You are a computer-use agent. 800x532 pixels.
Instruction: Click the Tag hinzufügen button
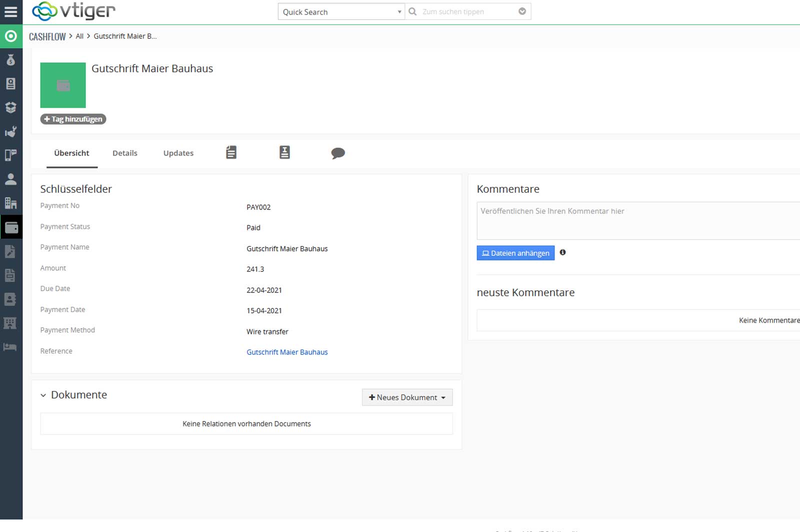click(x=73, y=119)
